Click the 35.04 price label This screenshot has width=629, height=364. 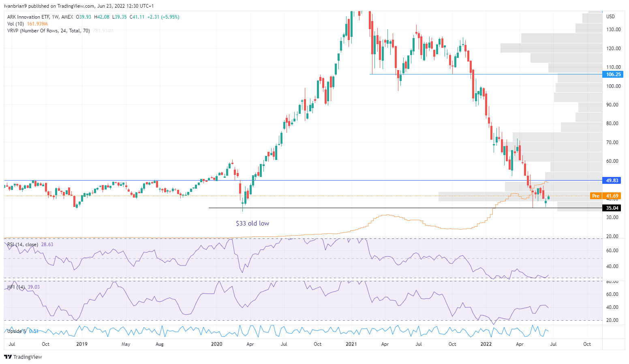(x=612, y=208)
